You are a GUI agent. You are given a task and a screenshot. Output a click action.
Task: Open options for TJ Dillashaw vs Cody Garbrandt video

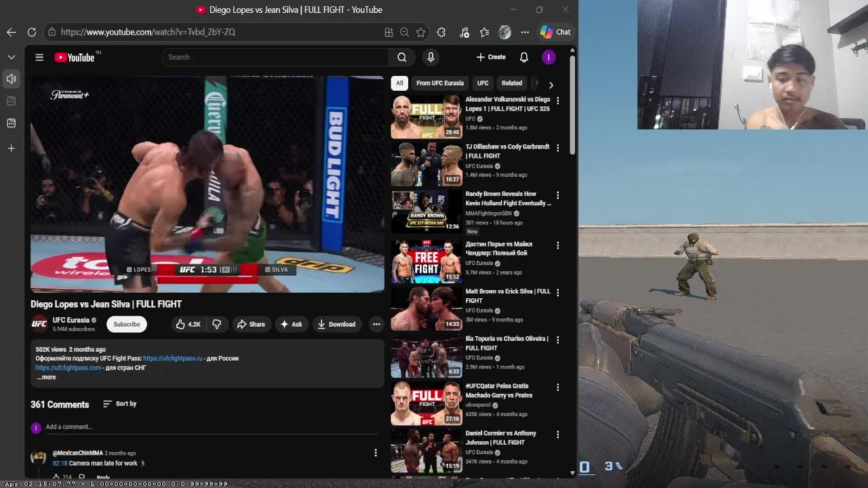tap(558, 148)
